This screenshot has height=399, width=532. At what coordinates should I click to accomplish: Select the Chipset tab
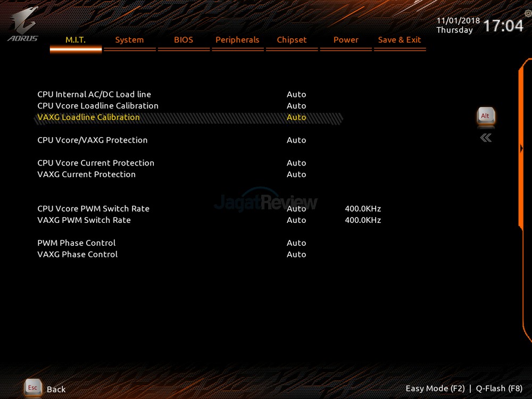pyautogui.click(x=292, y=40)
